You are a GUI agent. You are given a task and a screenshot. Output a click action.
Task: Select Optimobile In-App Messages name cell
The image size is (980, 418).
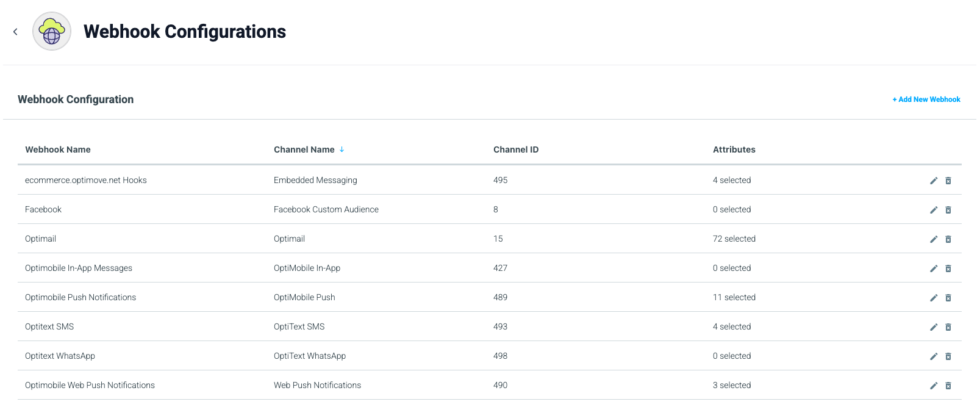[79, 268]
